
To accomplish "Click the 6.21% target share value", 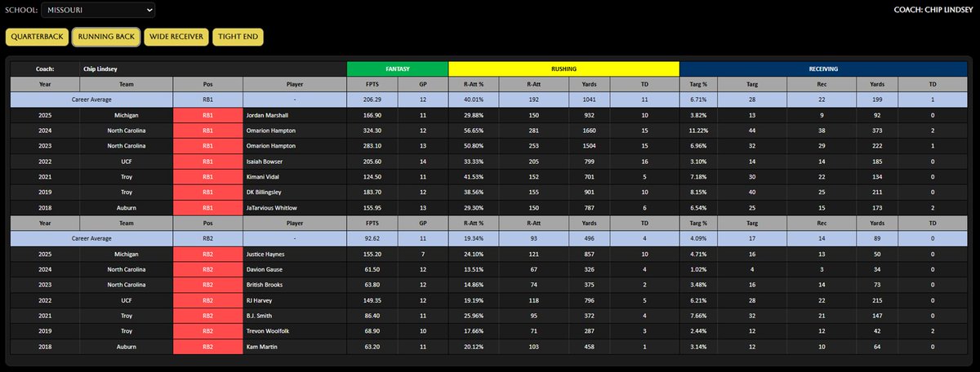I will tap(698, 301).
